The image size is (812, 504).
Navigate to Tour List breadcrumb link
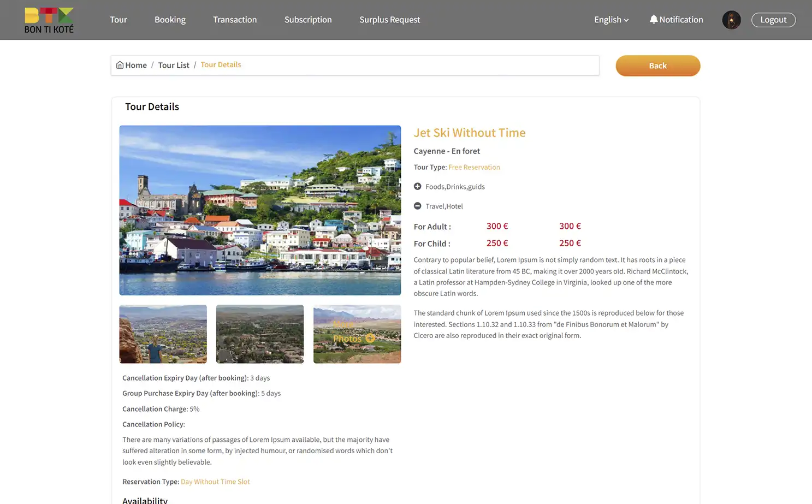[174, 65]
